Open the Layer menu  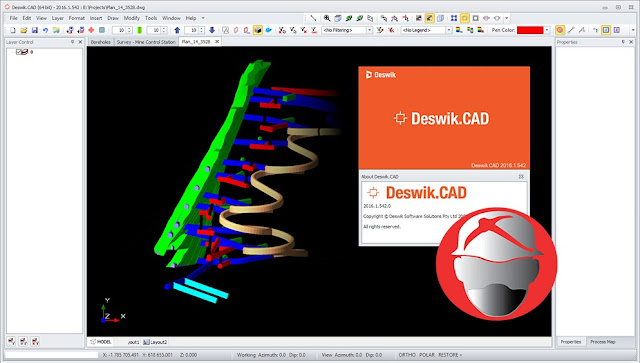58,18
